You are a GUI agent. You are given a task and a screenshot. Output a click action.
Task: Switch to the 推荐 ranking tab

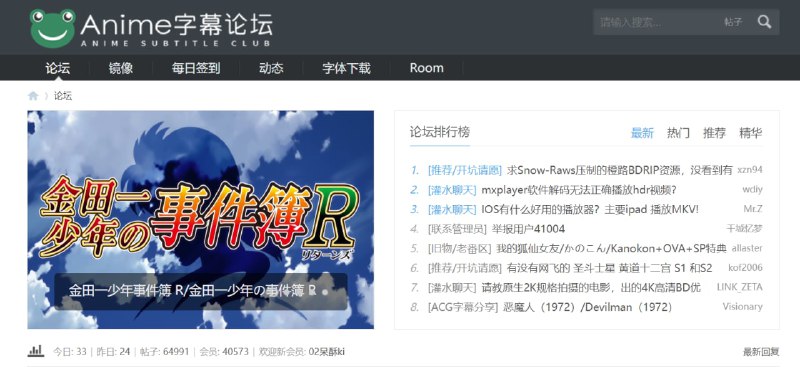(714, 133)
